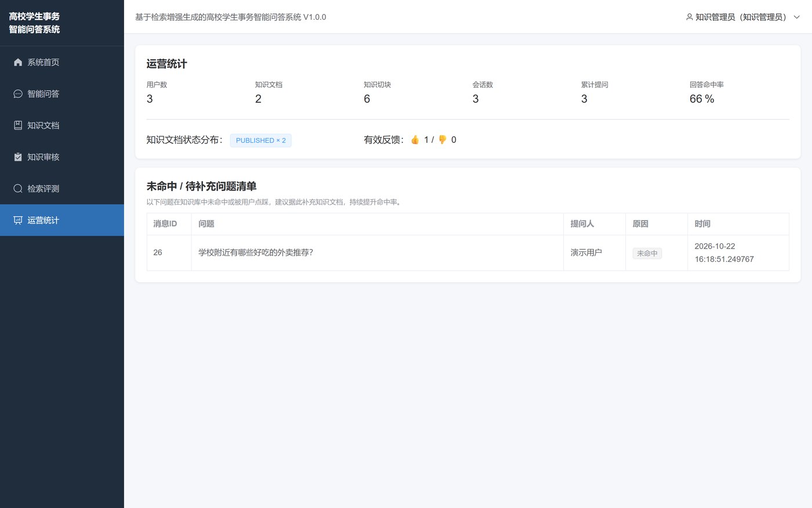Viewport: 812px width, 508px height.
Task: Expand the 知识管理员 account dropdown arrow
Action: pyautogui.click(x=797, y=17)
